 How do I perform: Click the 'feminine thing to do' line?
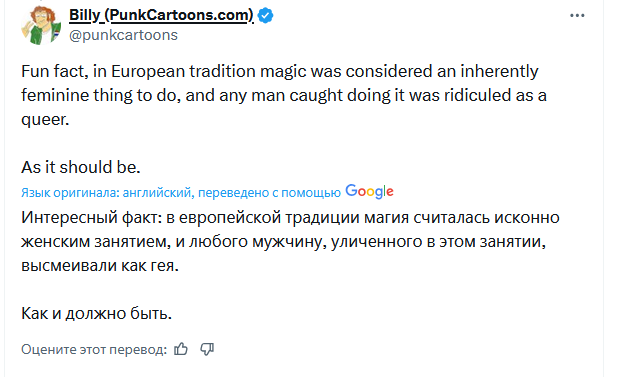click(x=284, y=96)
